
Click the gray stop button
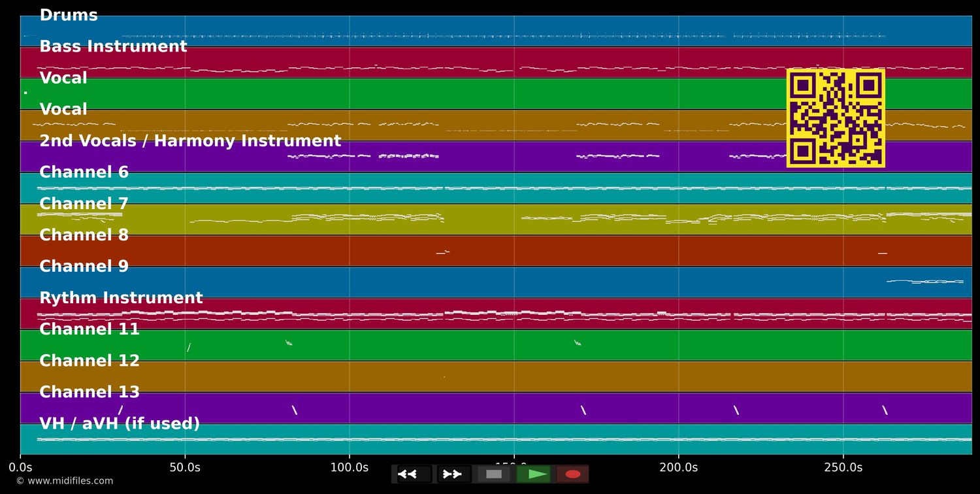point(494,474)
